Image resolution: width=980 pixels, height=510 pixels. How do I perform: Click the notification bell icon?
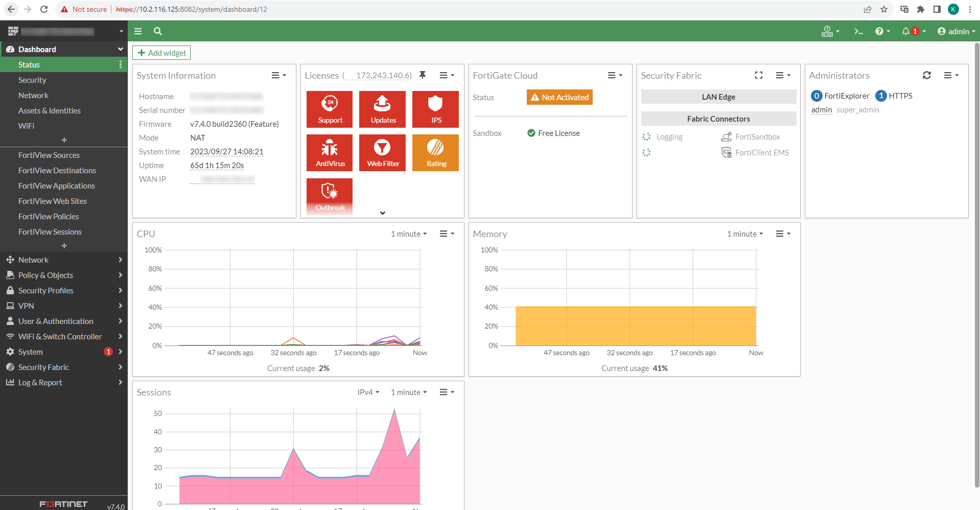(906, 32)
